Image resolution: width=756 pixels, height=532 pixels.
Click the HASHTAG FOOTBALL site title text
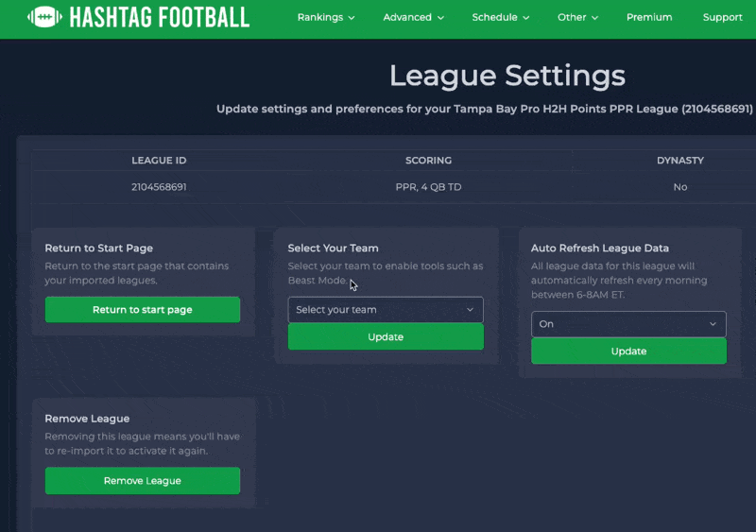pyautogui.click(x=160, y=17)
